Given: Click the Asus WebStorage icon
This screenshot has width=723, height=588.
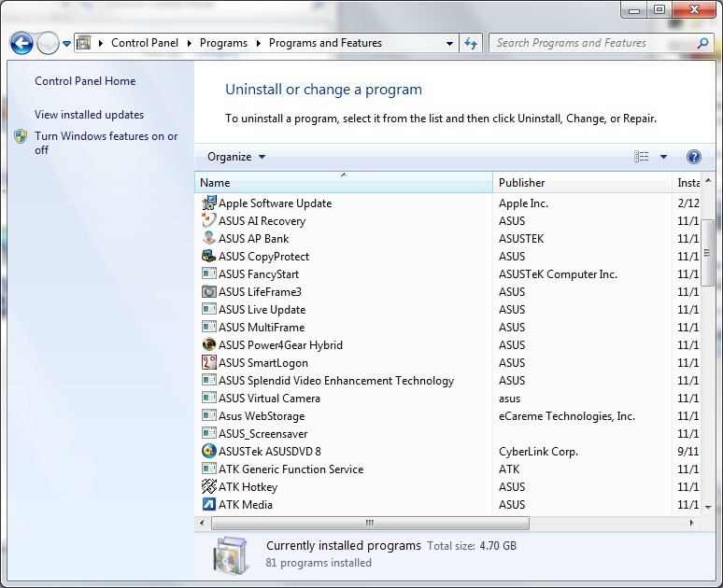Looking at the screenshot, I should 209,415.
